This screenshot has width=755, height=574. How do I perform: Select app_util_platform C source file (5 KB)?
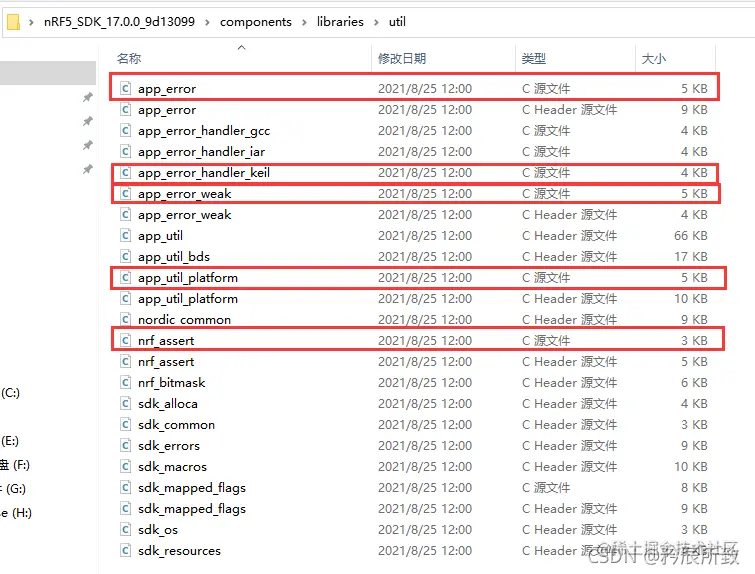414,278
